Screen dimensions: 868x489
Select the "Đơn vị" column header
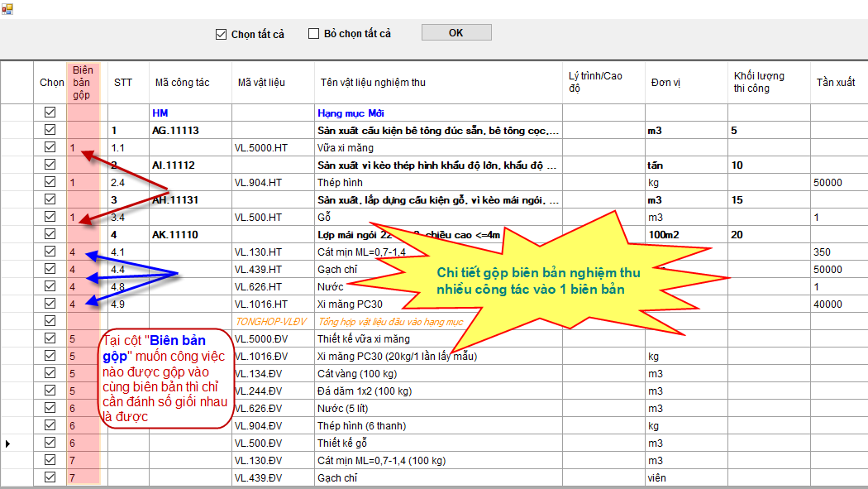click(x=686, y=83)
